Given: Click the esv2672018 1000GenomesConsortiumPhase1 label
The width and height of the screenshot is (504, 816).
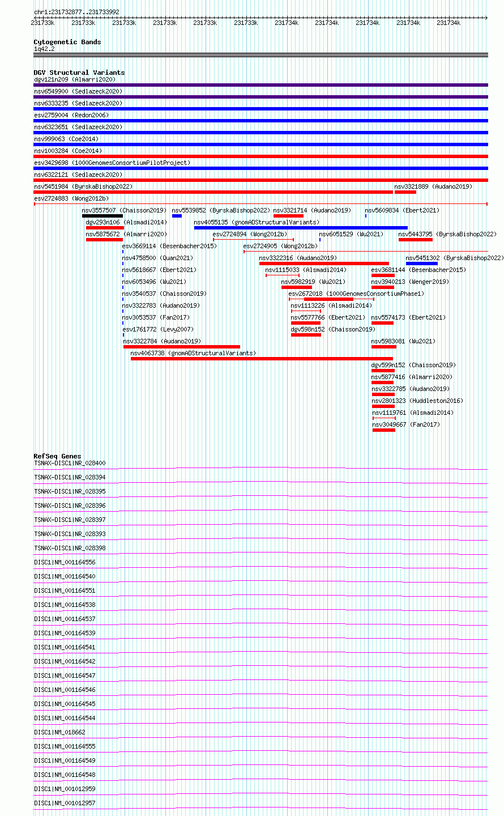Looking at the screenshot, I should (x=356, y=294).
